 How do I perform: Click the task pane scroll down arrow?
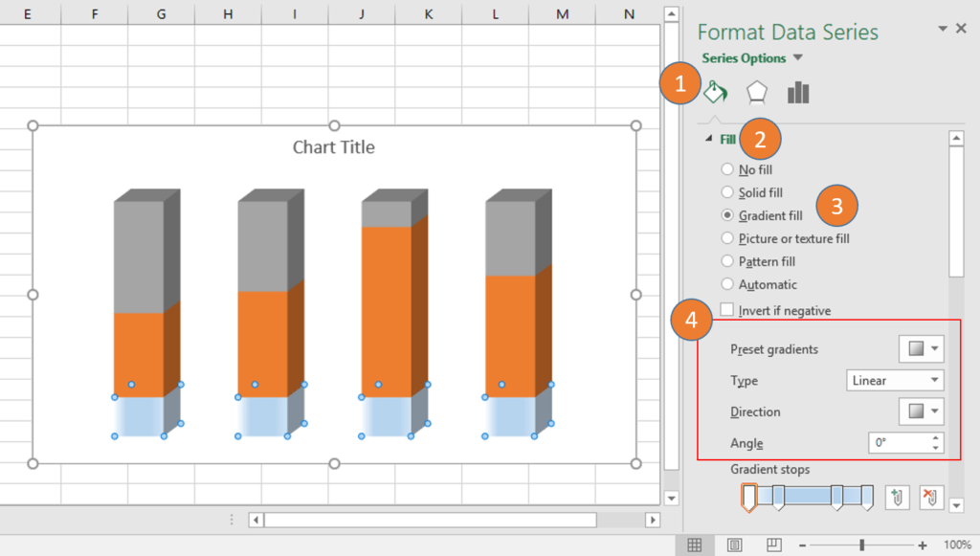[x=956, y=504]
